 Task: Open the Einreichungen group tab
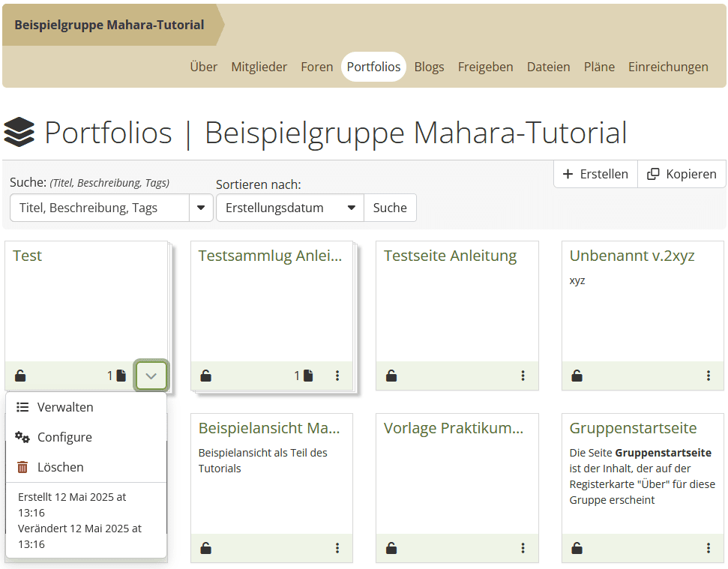[668, 67]
